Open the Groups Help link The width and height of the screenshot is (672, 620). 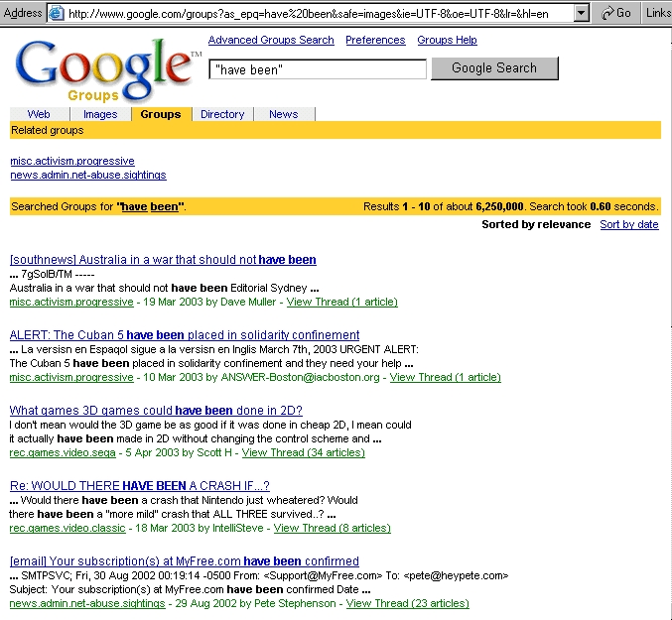point(447,40)
